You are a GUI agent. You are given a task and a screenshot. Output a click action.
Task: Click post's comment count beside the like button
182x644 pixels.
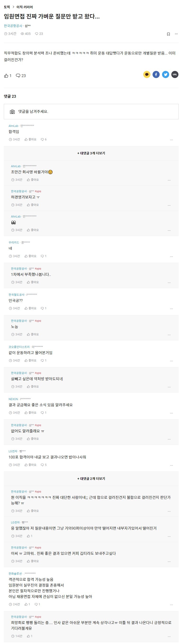click(21, 76)
